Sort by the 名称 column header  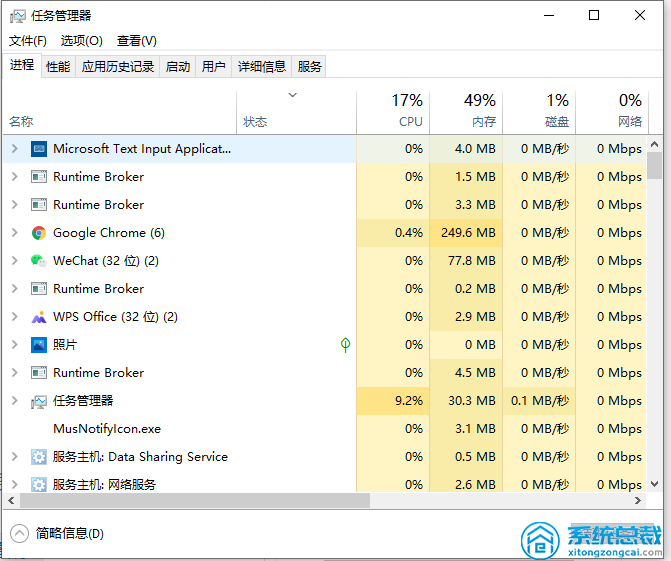[x=120, y=113]
